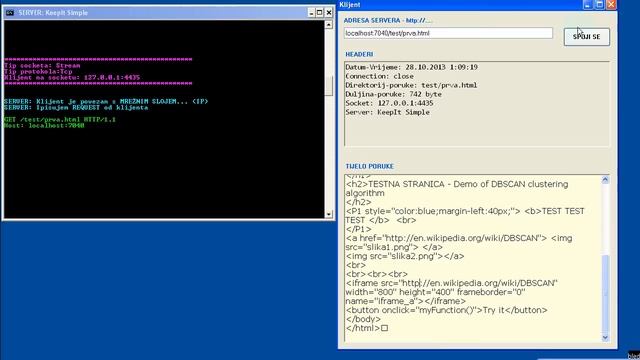640x360 pixels.
Task: Click the 'Tip socketa: Stream' console line
Action: click(x=42, y=65)
